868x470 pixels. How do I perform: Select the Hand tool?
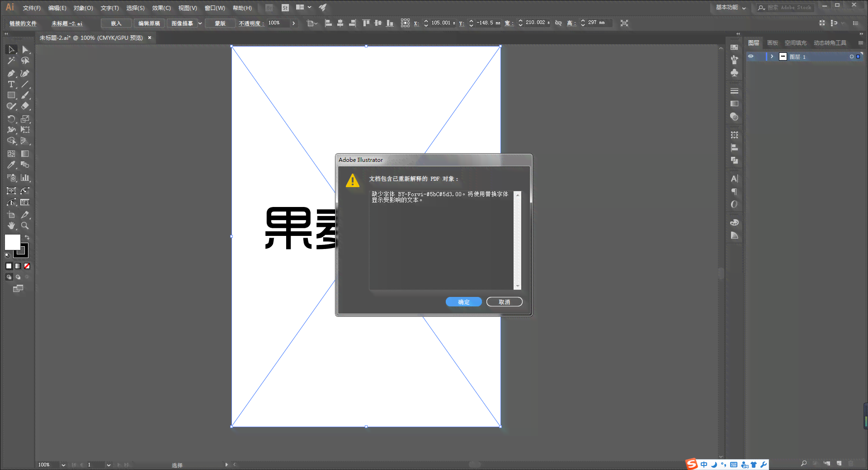click(11, 226)
